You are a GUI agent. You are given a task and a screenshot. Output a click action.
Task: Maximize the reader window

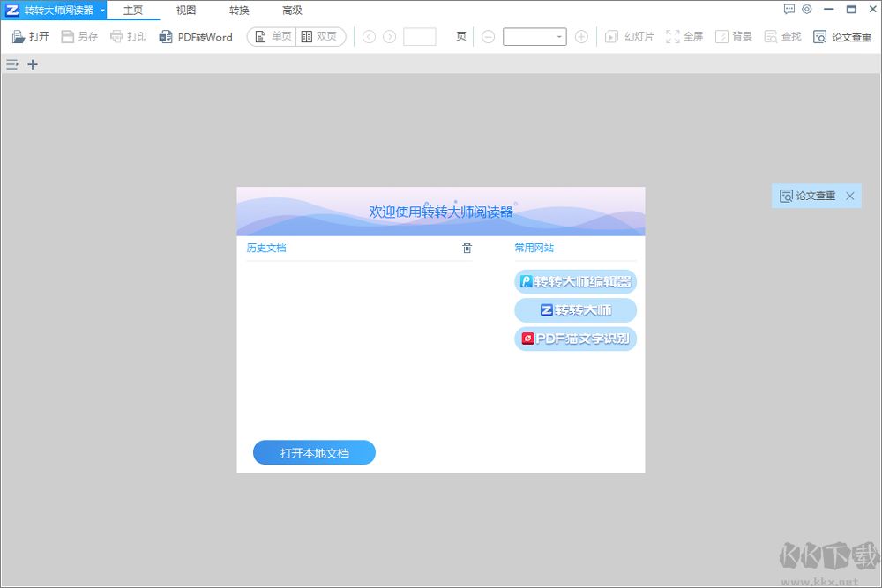[x=851, y=9]
